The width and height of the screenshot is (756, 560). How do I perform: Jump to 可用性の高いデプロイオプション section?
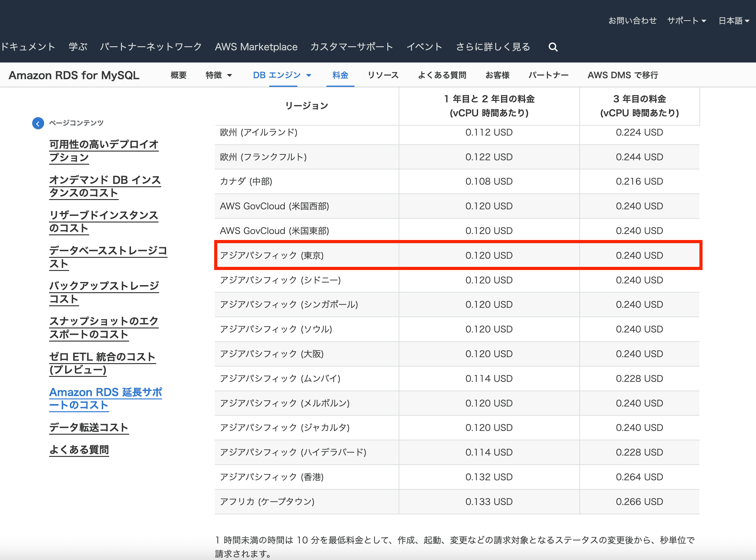104,151
